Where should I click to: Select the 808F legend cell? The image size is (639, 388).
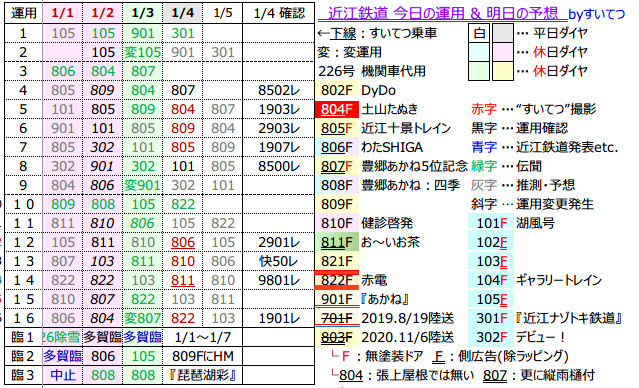[x=337, y=185]
